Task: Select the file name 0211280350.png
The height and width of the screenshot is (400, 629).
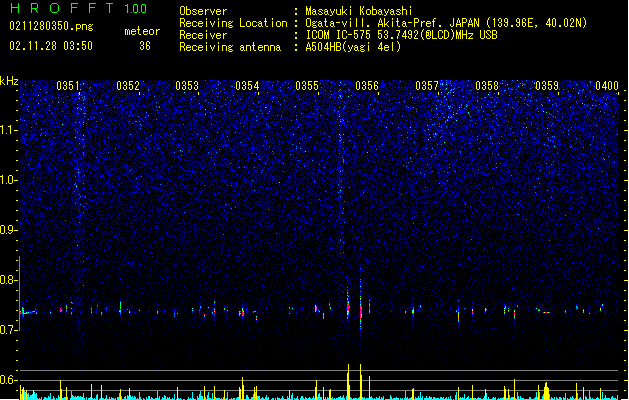Action: click(x=51, y=26)
